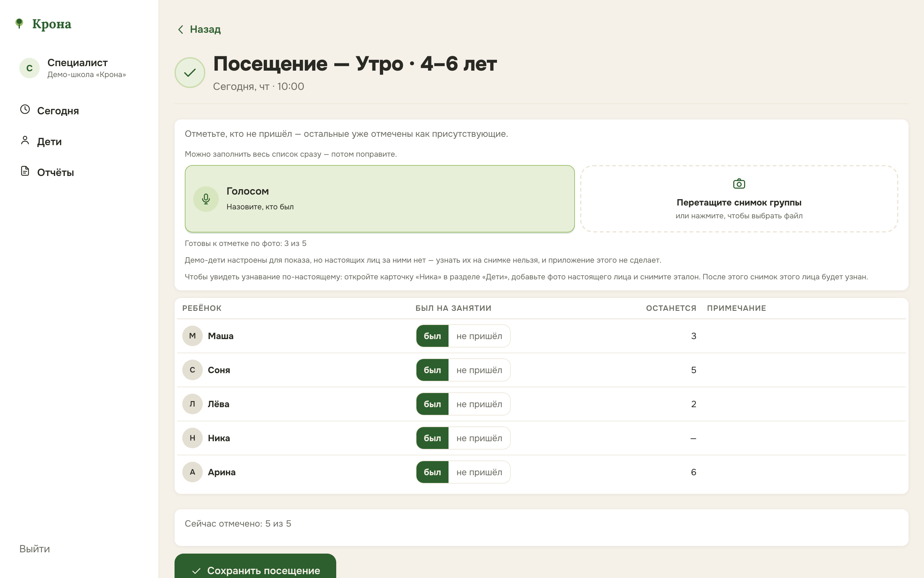The image size is (924, 578).
Task: Click the microphone icon in Голосом card
Action: 206,199
